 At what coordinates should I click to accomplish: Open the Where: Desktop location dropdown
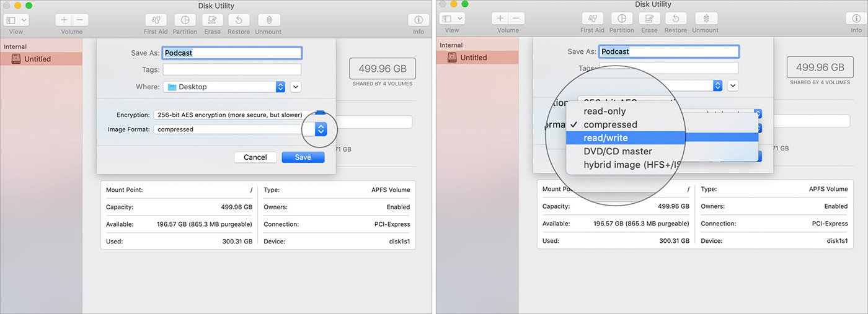(x=224, y=87)
